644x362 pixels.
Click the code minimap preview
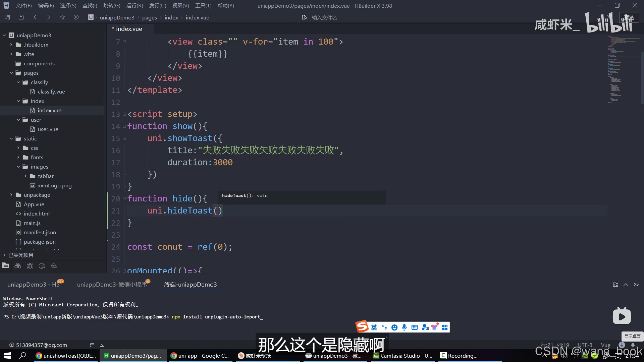click(x=623, y=69)
